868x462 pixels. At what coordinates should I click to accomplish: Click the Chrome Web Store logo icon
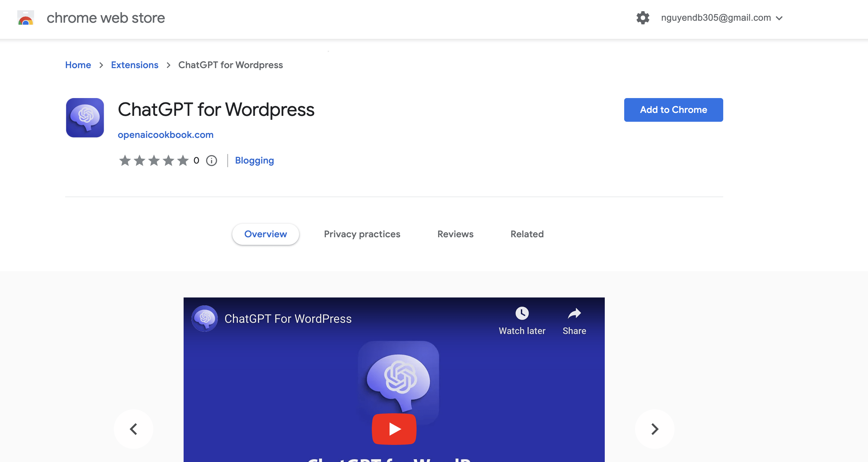[26, 17]
